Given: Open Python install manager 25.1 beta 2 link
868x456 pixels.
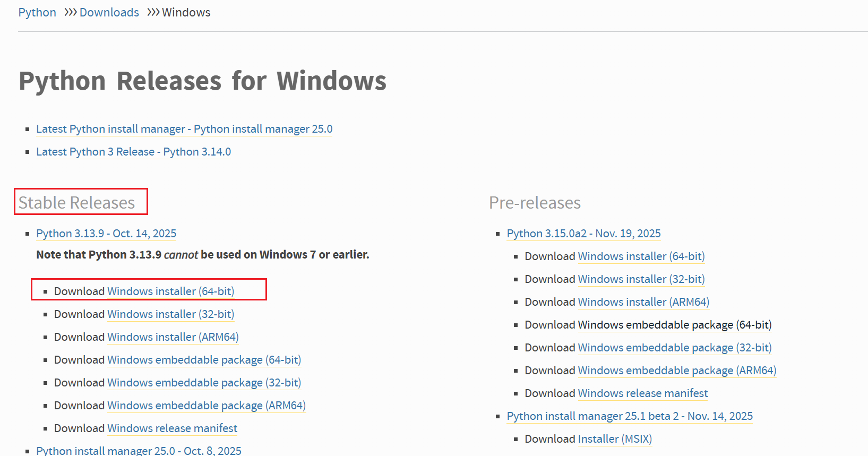Looking at the screenshot, I should tap(630, 416).
